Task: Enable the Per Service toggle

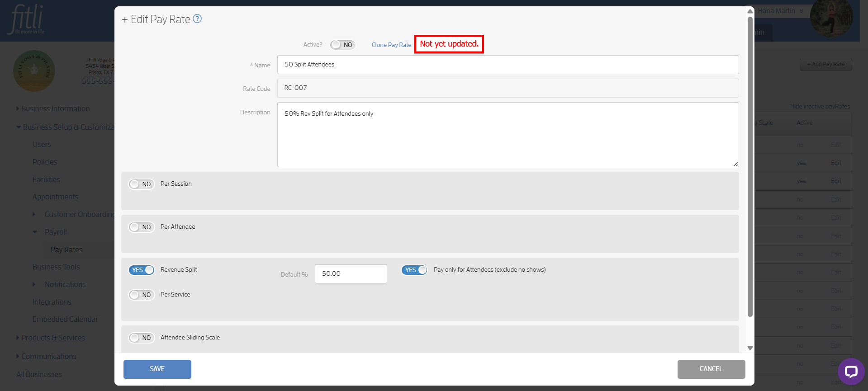Action: pos(142,295)
